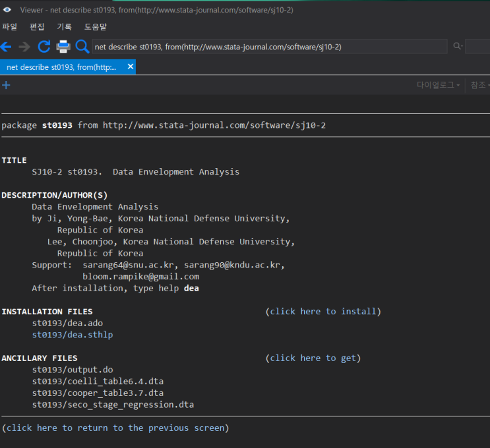Expand the 참조 dropdown
The width and height of the screenshot is (490, 448).
click(479, 85)
